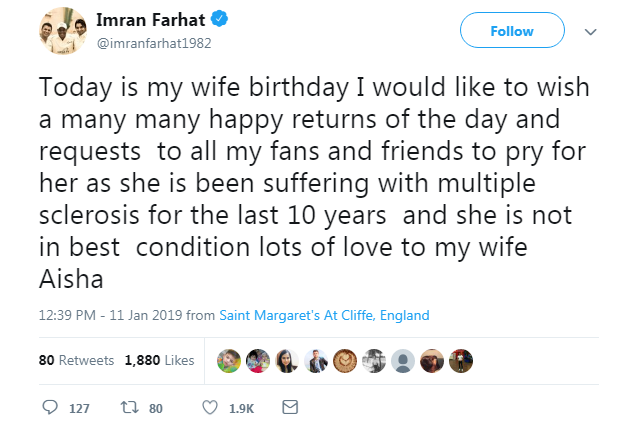Retweet this tweet via retweet icon
The width and height of the screenshot is (637, 430).
[x=128, y=408]
